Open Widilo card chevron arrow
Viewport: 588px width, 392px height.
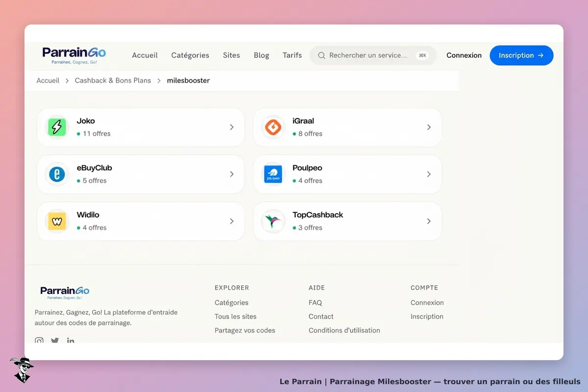232,221
